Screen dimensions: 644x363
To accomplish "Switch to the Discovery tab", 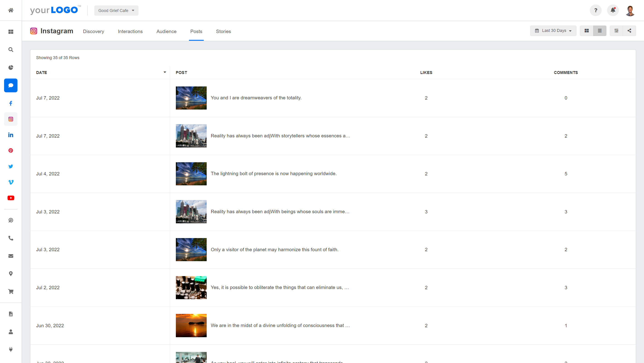I will click(94, 31).
